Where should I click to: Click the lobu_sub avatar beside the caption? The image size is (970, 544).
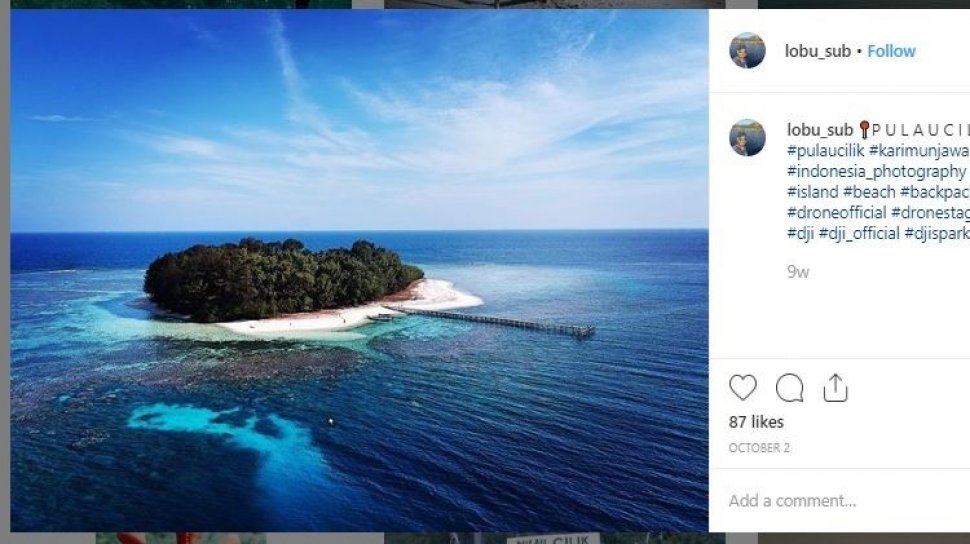747,138
